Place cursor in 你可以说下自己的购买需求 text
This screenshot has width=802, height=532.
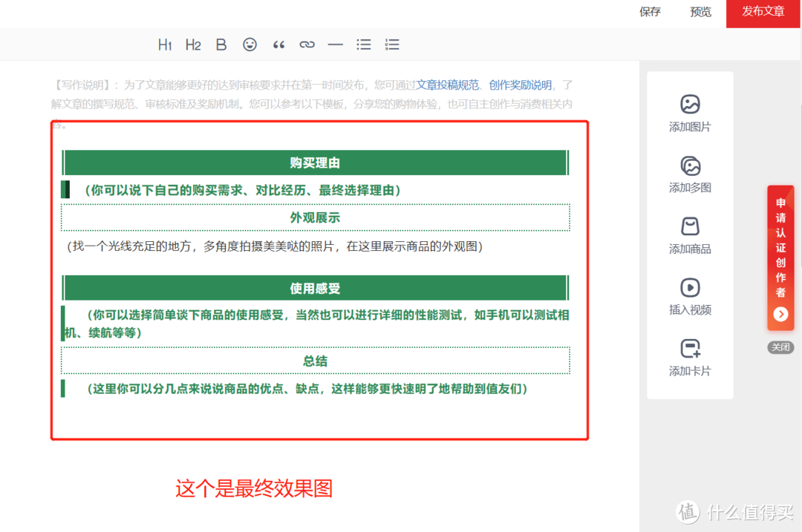(242, 191)
